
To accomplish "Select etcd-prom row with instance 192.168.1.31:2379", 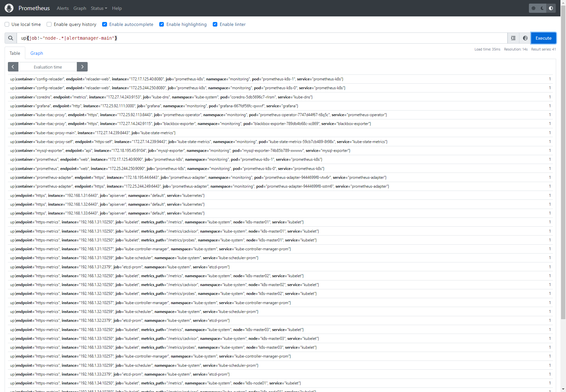I will pos(280,267).
